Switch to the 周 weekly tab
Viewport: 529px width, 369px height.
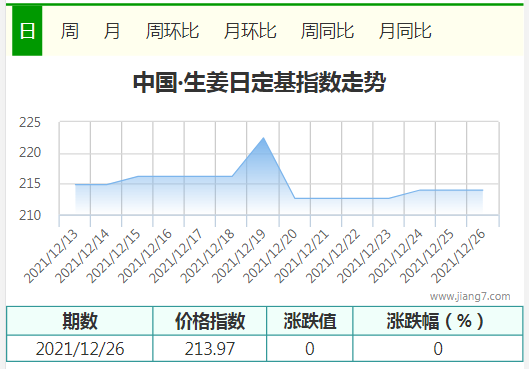click(69, 31)
